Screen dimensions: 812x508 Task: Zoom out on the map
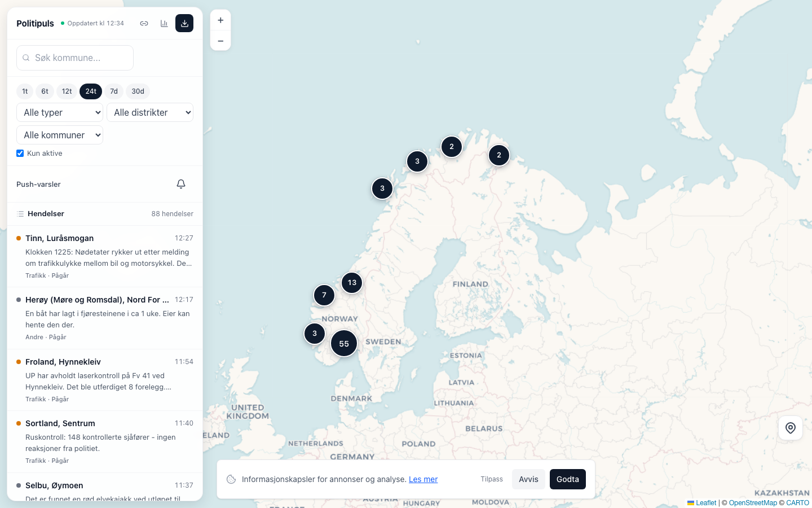tap(220, 41)
